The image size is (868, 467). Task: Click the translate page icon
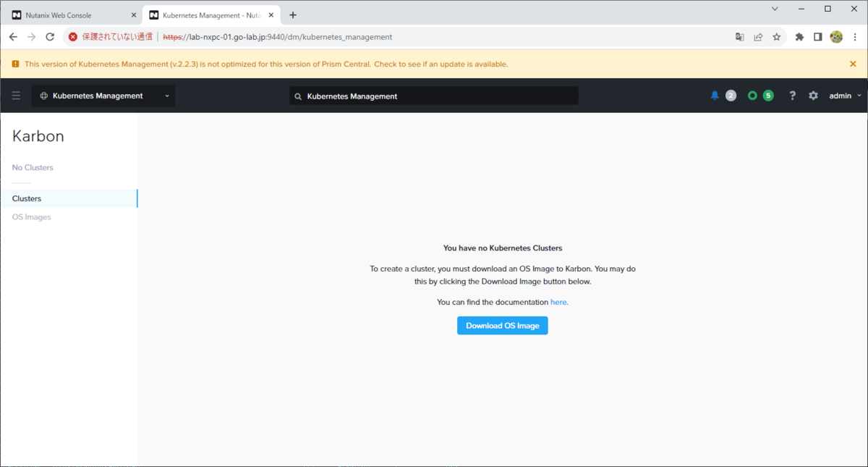tap(739, 37)
